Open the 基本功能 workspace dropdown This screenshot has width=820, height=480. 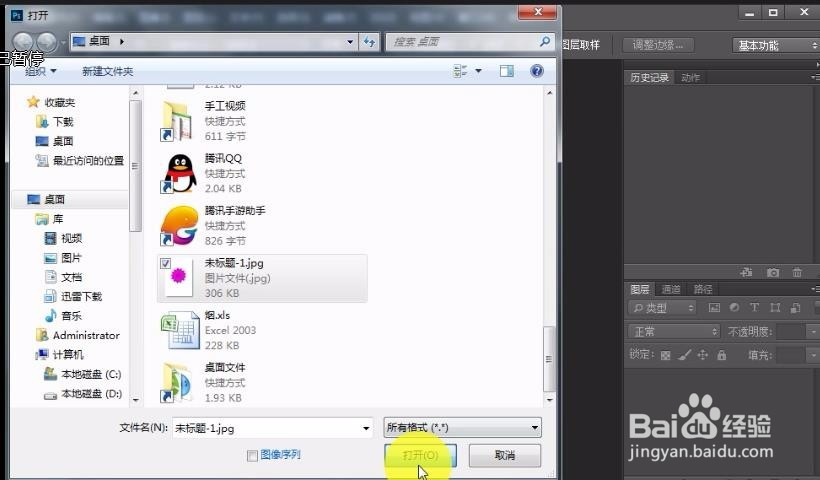pos(775,45)
